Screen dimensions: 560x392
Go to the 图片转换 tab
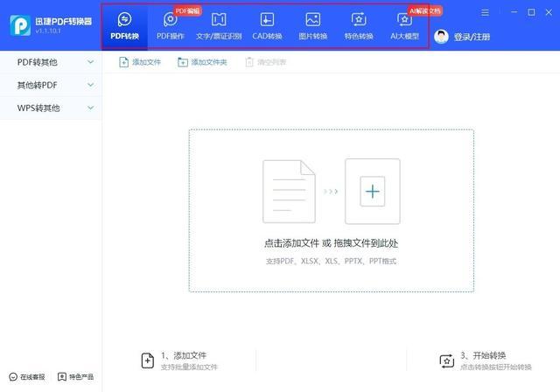point(313,26)
